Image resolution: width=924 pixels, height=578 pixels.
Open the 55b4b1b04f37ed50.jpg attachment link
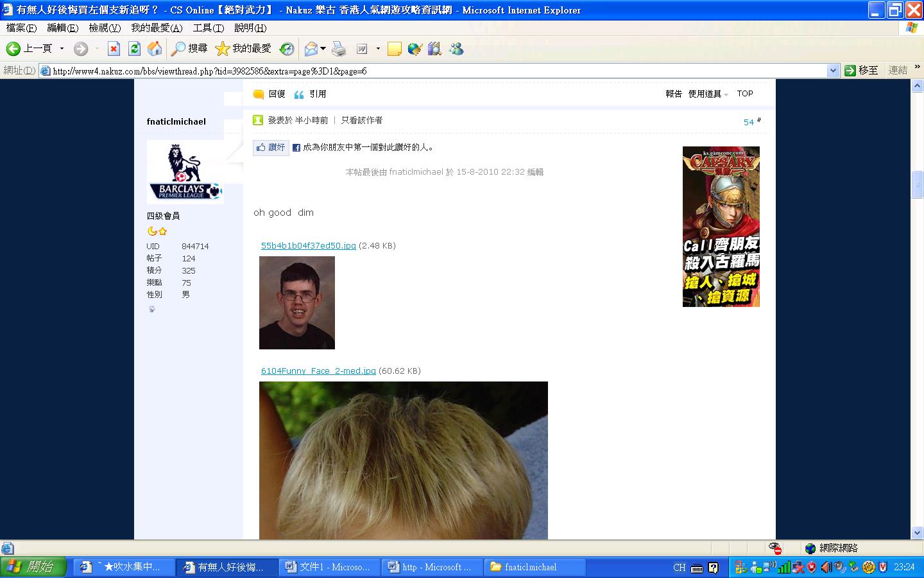(x=308, y=245)
